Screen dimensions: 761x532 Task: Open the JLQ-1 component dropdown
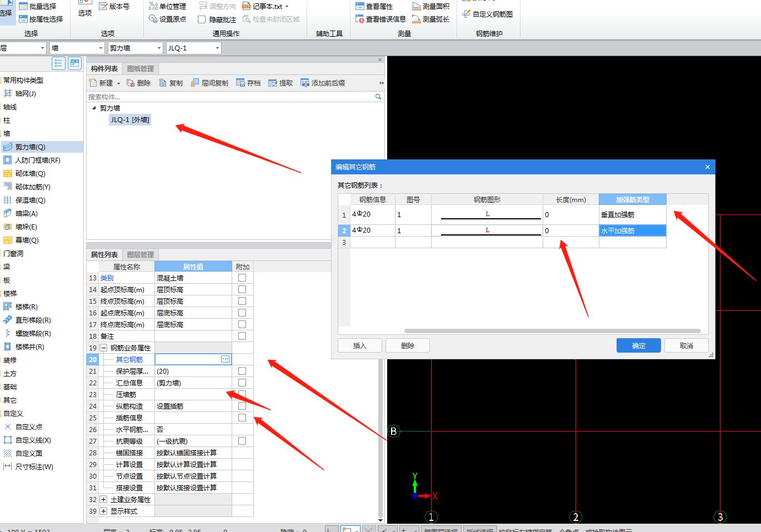click(217, 48)
